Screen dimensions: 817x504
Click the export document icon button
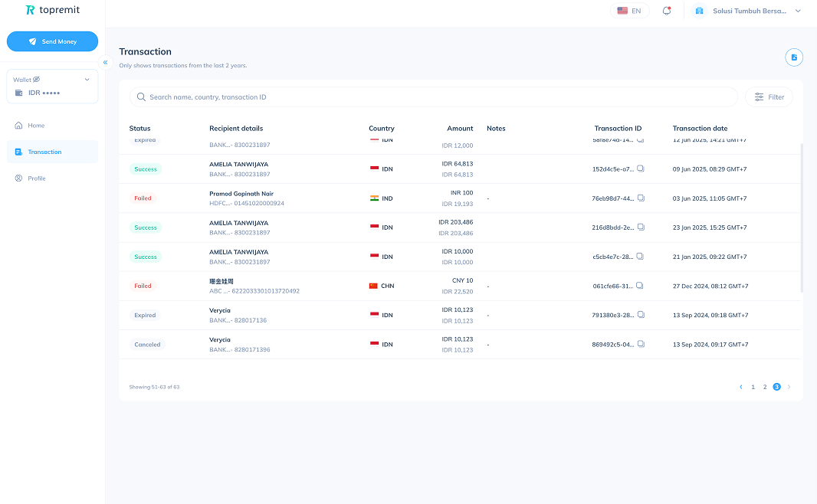(x=794, y=57)
